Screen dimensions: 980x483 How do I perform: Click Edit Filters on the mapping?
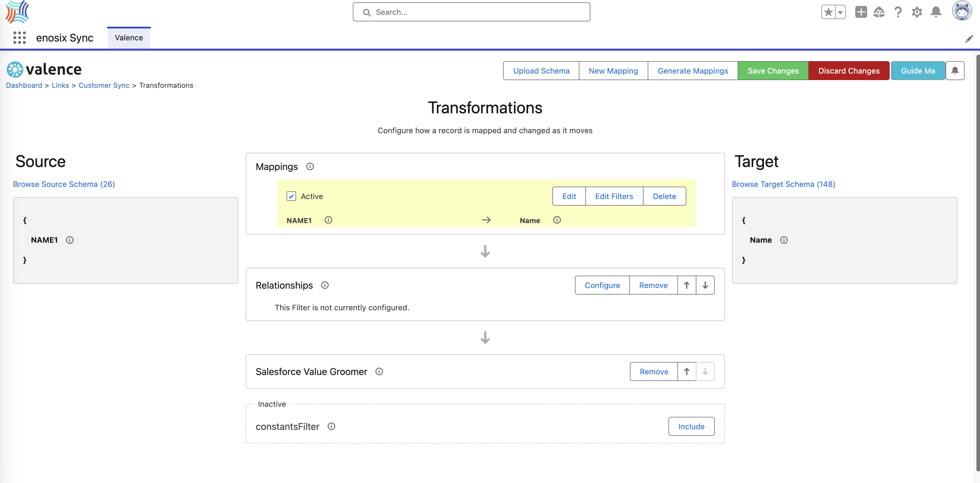click(614, 196)
